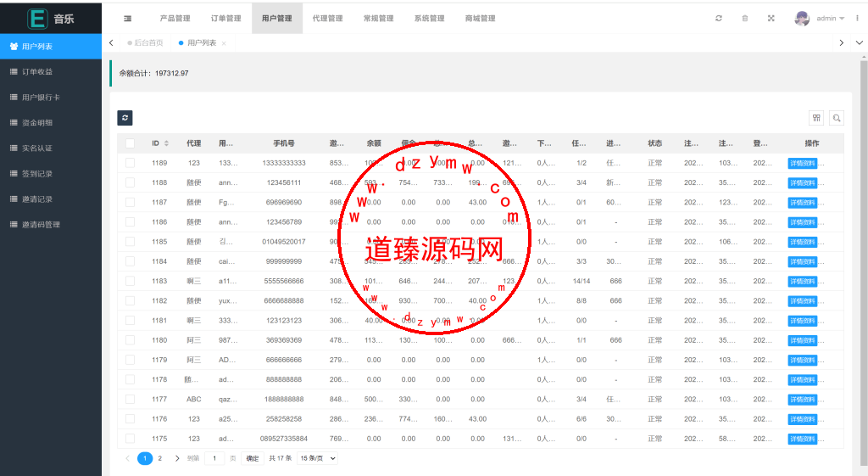Click the refresh icon in the top header
Screen dimensions: 868x476
[719, 19]
